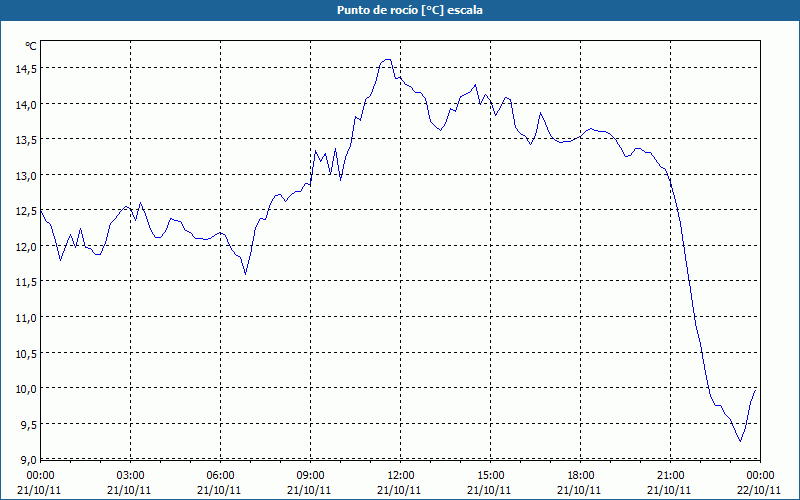Select the 03:00 time axis label
The image size is (800, 500).
130,476
